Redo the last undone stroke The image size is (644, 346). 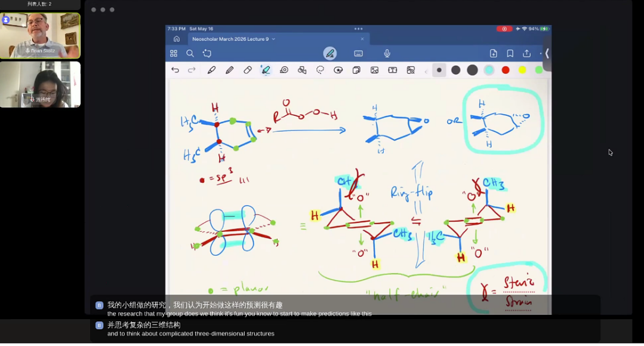(192, 71)
